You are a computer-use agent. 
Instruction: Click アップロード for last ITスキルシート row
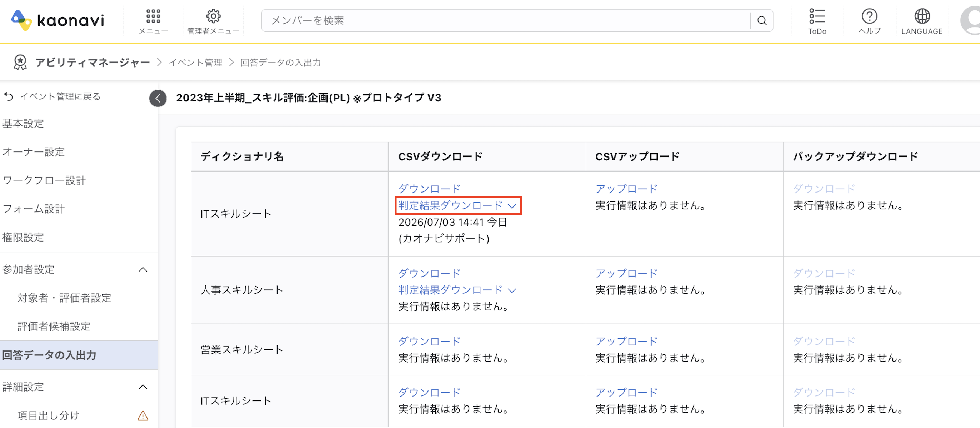pyautogui.click(x=626, y=392)
